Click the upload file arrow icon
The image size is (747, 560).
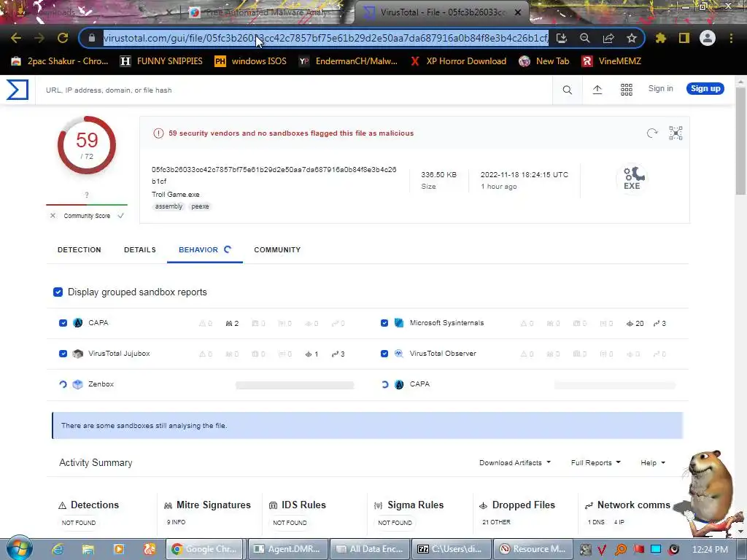pyautogui.click(x=597, y=90)
